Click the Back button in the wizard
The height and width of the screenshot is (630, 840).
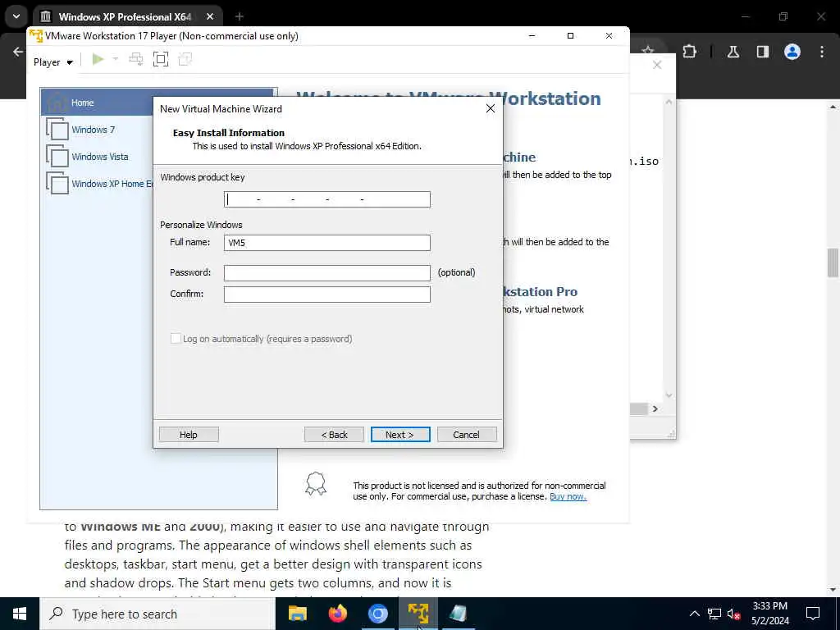(x=335, y=435)
